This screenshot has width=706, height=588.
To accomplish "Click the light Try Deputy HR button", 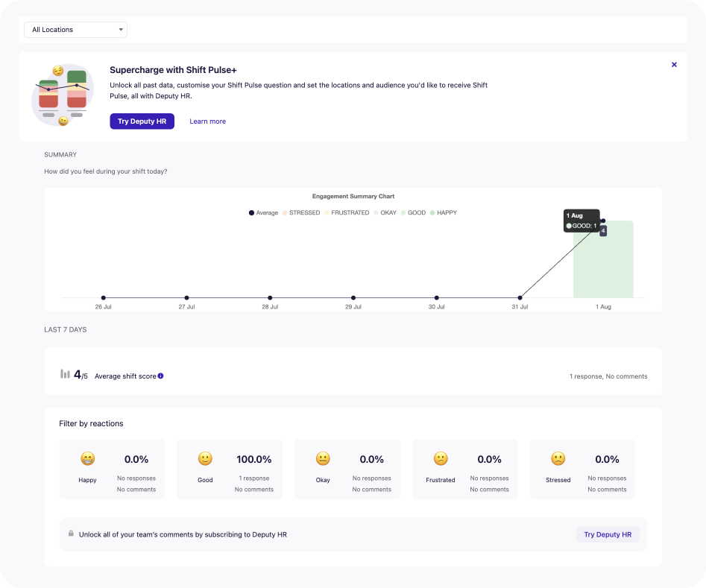I will tap(608, 534).
